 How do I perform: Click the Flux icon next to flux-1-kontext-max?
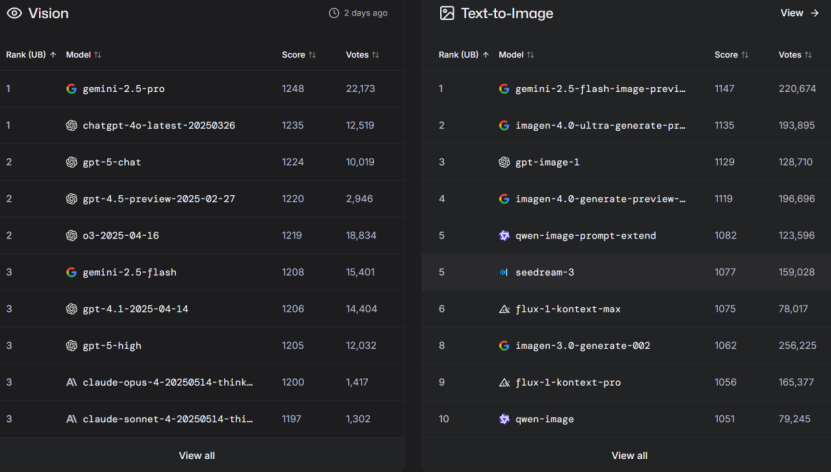tap(504, 309)
